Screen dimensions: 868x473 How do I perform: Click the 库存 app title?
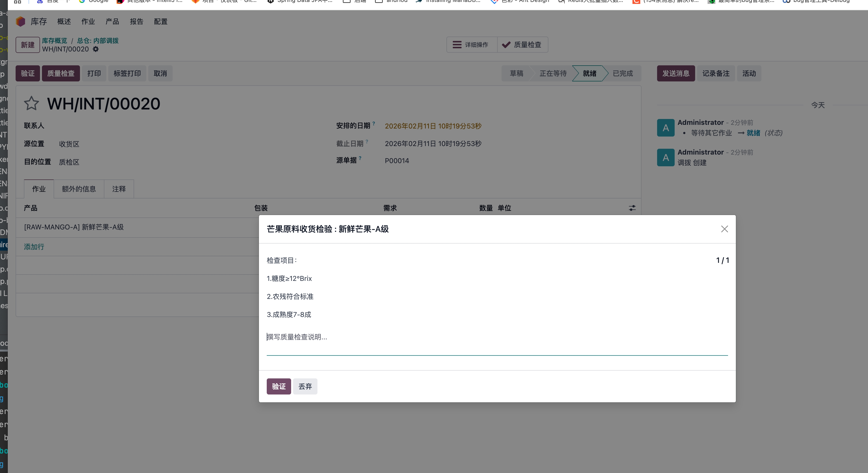(x=39, y=21)
